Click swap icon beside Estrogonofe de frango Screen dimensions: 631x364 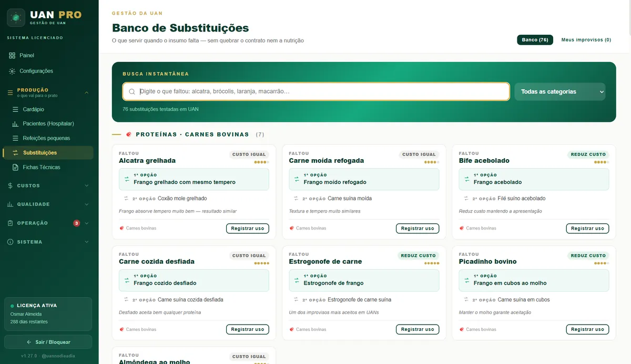coord(297,280)
